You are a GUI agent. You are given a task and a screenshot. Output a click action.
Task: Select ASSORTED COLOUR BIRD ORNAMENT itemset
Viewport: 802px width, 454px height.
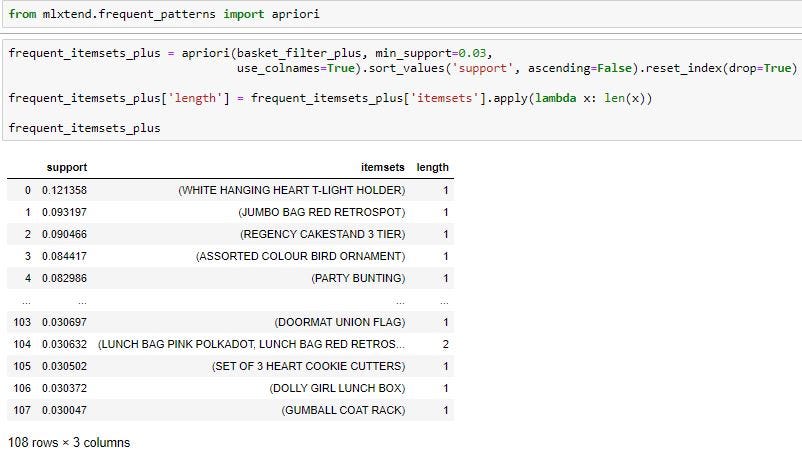(301, 256)
